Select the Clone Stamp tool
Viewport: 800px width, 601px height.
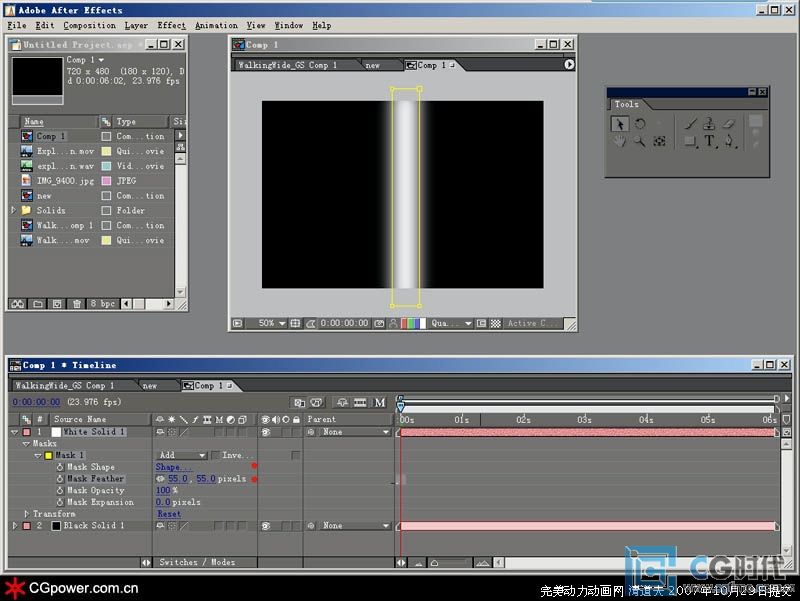tap(709, 124)
